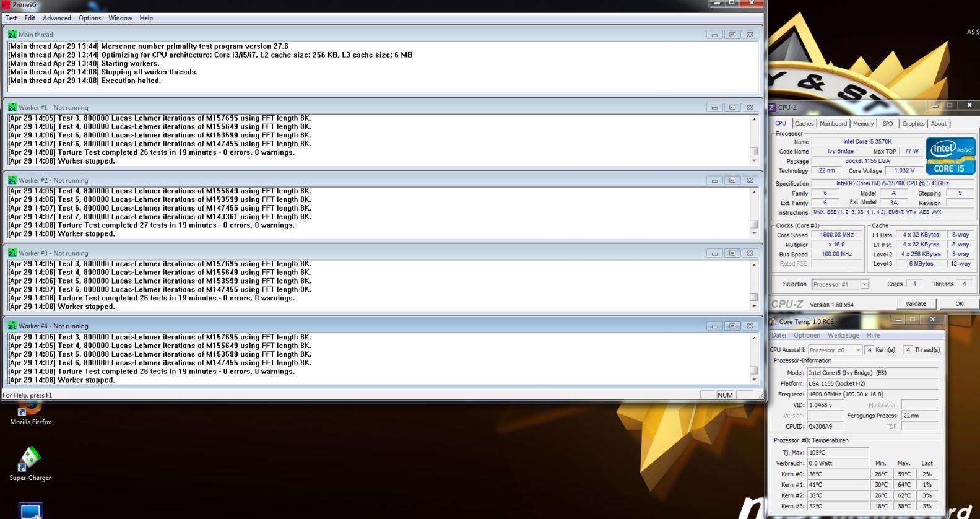Open the Help menu in Prime95

pos(146,18)
